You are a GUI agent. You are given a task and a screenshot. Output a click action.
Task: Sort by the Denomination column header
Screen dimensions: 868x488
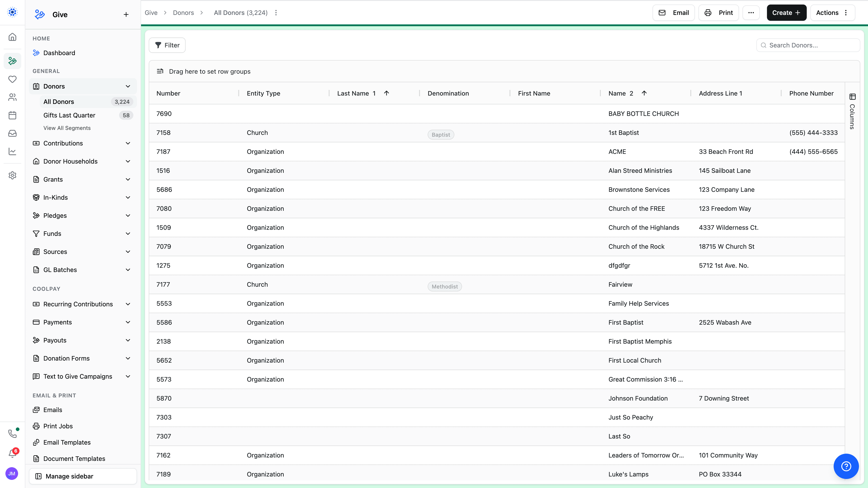click(x=448, y=93)
